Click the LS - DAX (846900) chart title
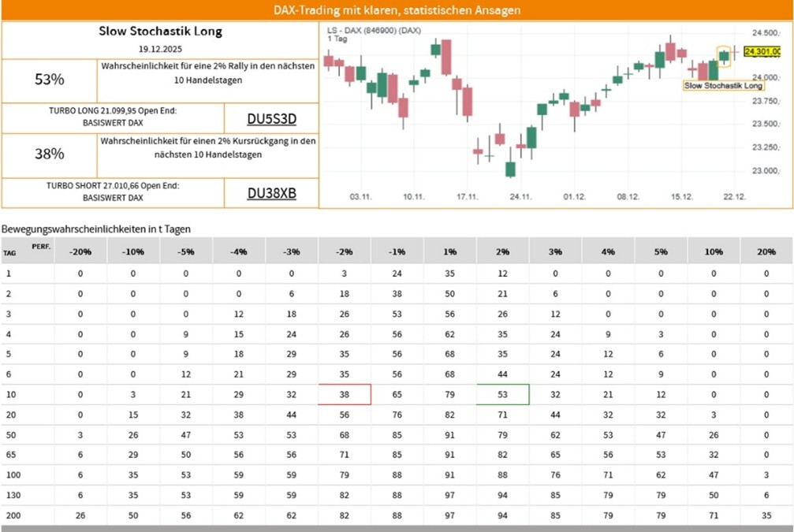Screen dimensions: 794x532 [374, 29]
